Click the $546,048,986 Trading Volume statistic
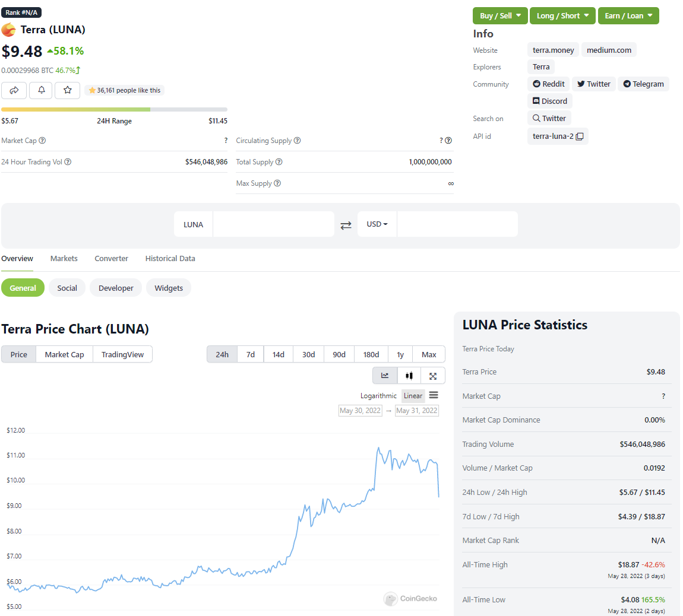The image size is (683, 616). 642,444
